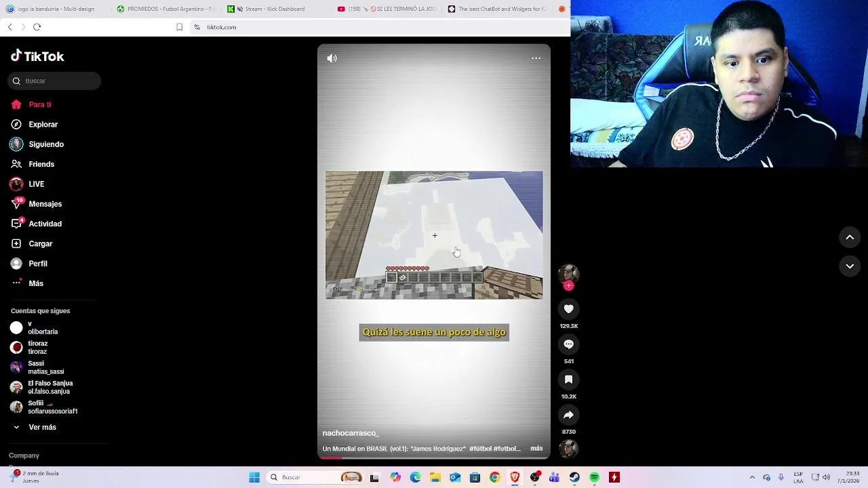Open Copilot from the taskbar
The width and height of the screenshot is (868, 488).
[395, 477]
